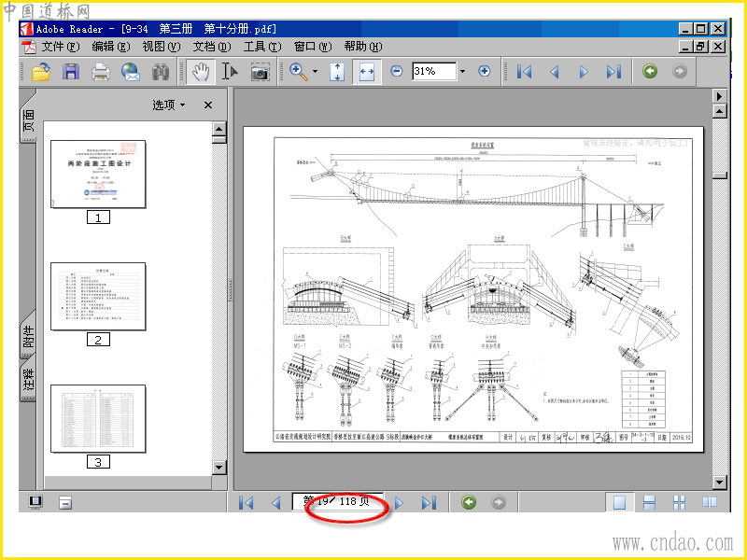Image resolution: width=747 pixels, height=560 pixels.
Task: Toggle continuous facing pages layout
Action: pyautogui.click(x=679, y=503)
